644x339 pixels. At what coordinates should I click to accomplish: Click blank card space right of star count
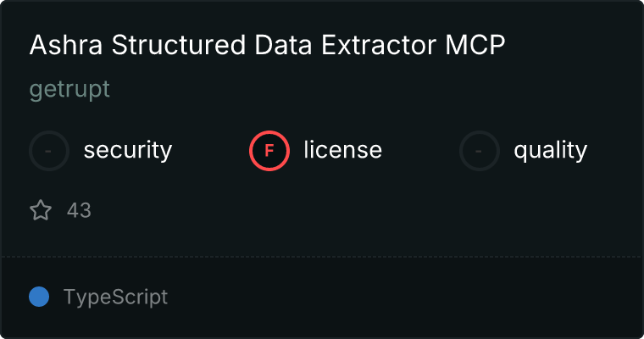click(x=339, y=210)
